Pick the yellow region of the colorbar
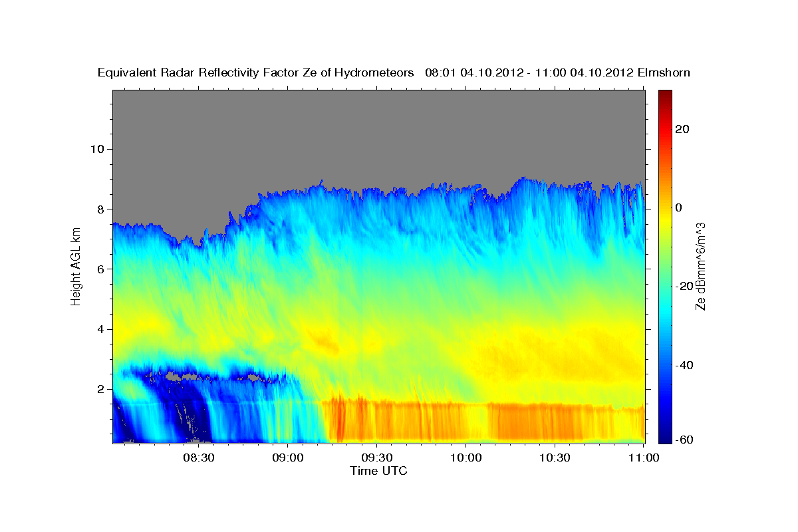Screen dimensions: 798x532 [x=664, y=219]
